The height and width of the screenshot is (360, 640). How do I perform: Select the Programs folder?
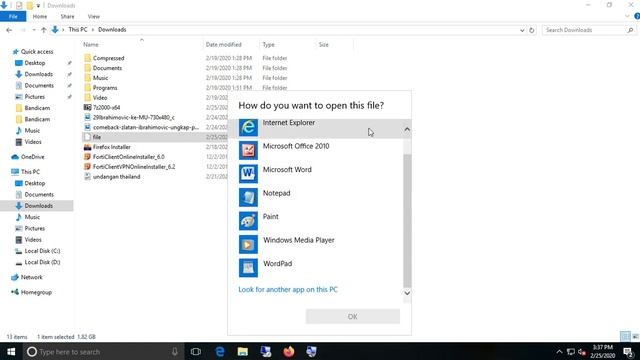coord(105,88)
